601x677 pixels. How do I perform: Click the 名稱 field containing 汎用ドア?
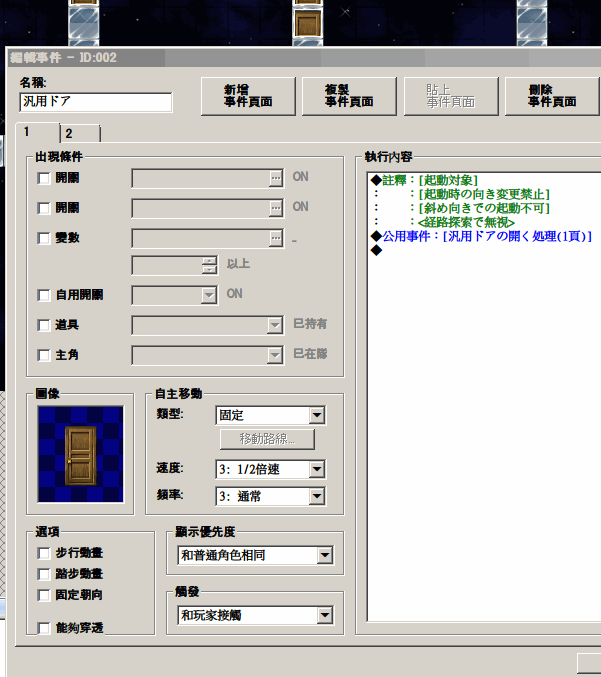[x=96, y=102]
